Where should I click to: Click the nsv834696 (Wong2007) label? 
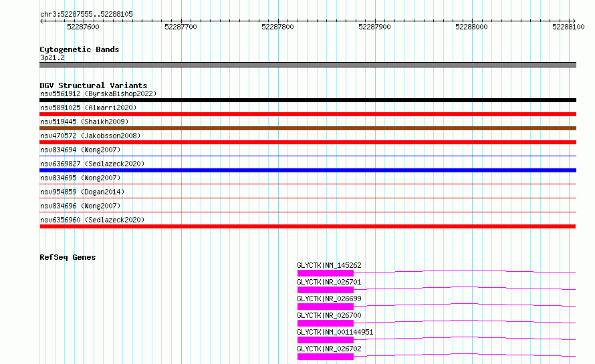(80, 206)
